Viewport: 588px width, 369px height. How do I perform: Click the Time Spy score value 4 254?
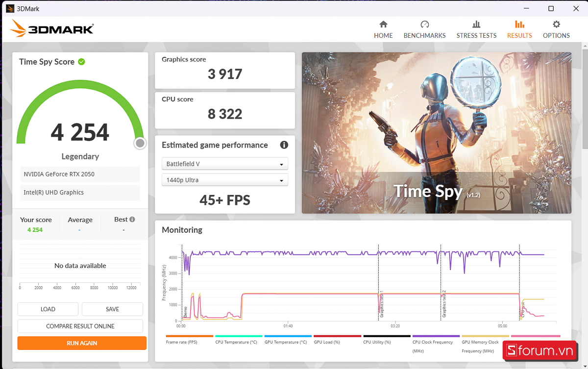click(80, 132)
